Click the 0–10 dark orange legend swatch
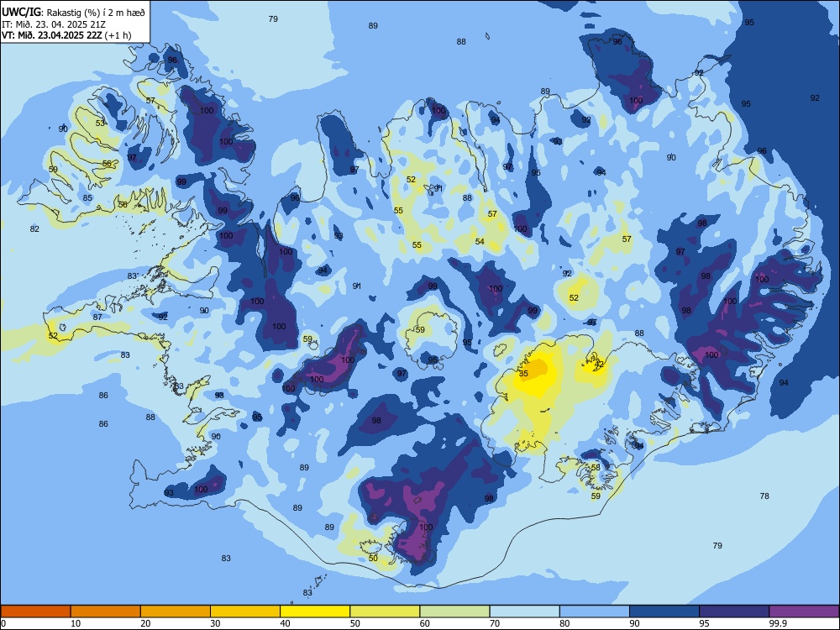Screen dimensions: 840x630 (35, 612)
